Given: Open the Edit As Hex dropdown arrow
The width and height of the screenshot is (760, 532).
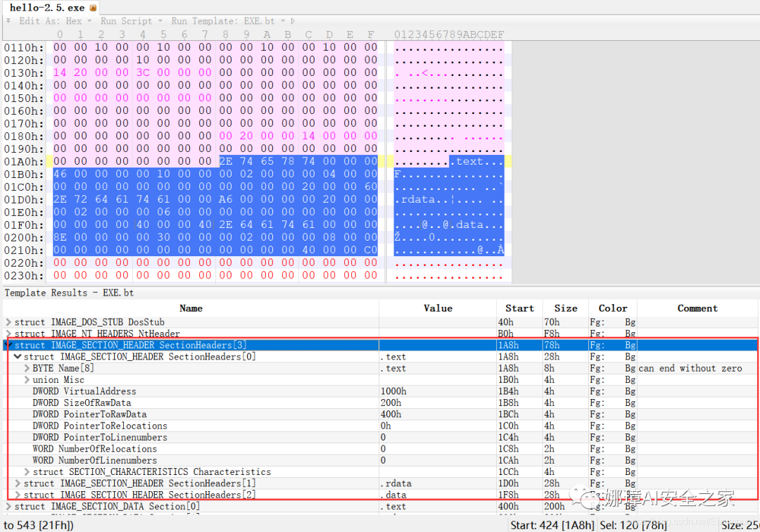Looking at the screenshot, I should [89, 21].
